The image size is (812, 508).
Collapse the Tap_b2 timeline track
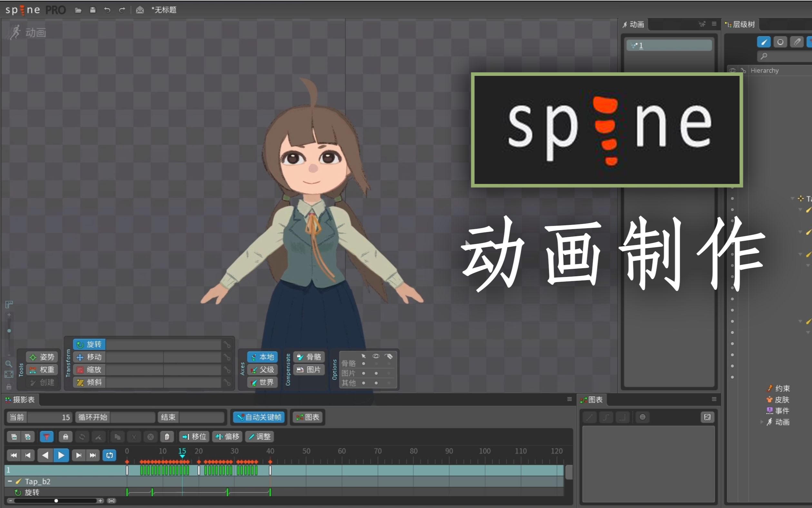[x=10, y=481]
